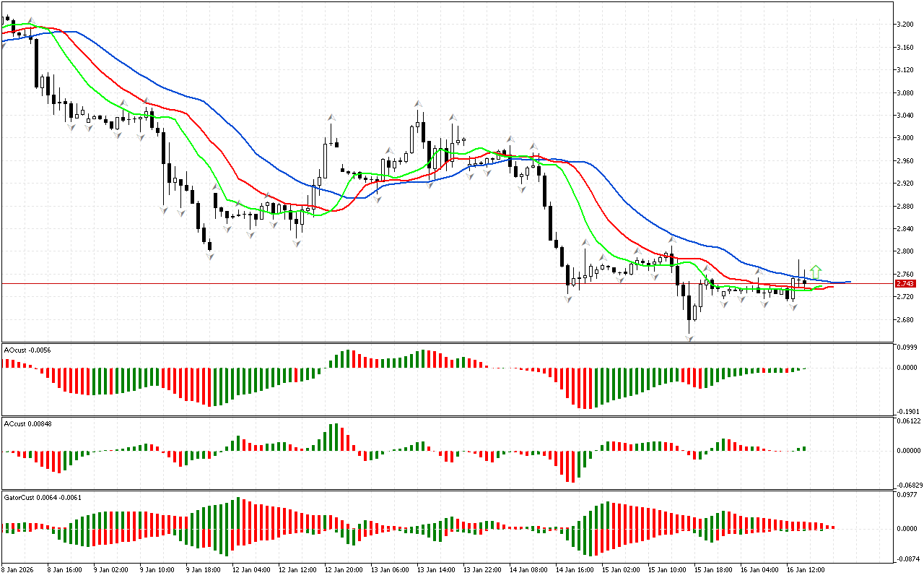
Task: Select the AOcust indicator label
Action: click(27, 350)
